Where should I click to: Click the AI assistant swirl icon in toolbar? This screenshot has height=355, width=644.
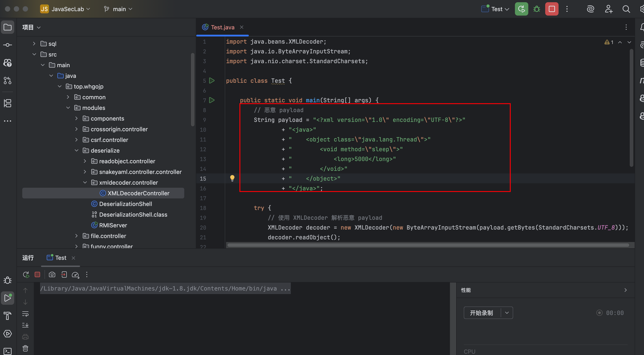tap(590, 9)
